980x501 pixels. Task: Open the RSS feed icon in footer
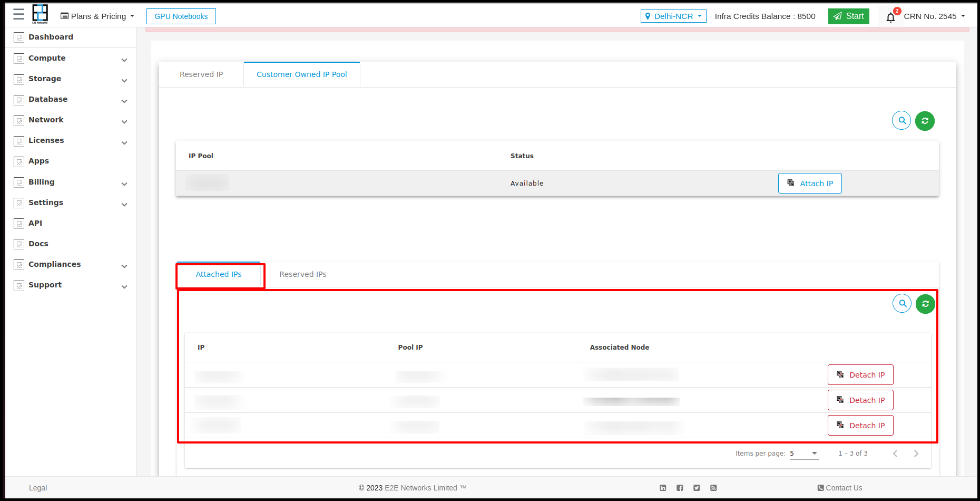click(x=713, y=488)
